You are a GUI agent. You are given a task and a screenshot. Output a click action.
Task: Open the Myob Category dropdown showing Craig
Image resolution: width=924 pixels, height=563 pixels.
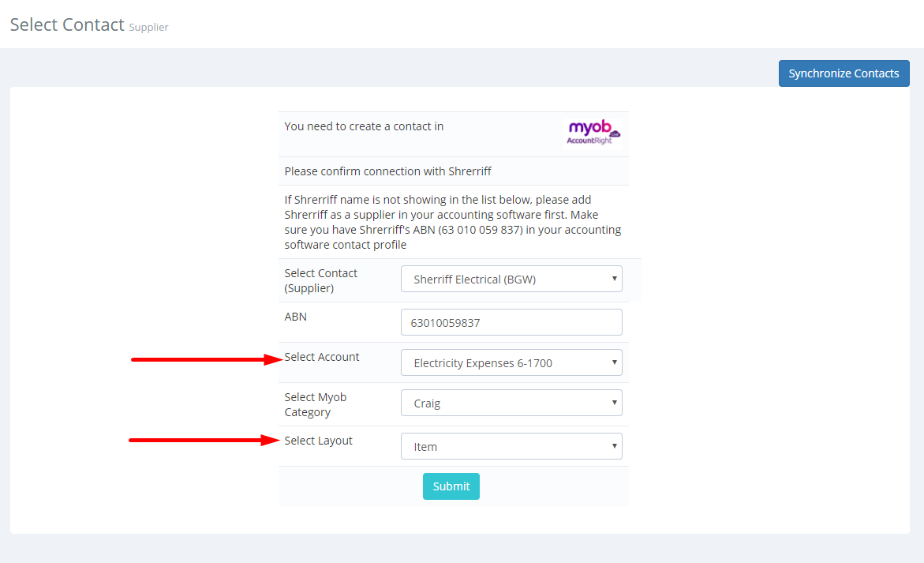[511, 403]
